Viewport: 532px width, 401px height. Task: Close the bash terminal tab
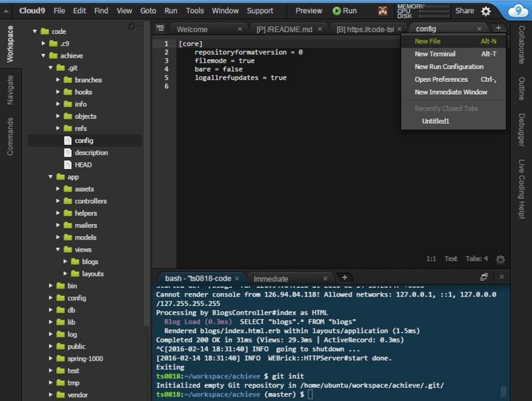[x=237, y=279]
